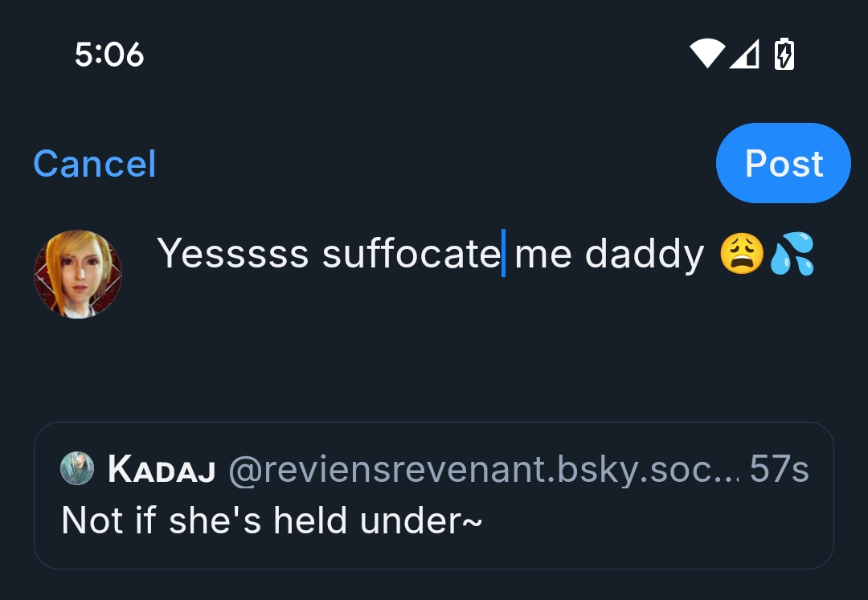Place cursor on the word "suffocate"

pos(411,254)
